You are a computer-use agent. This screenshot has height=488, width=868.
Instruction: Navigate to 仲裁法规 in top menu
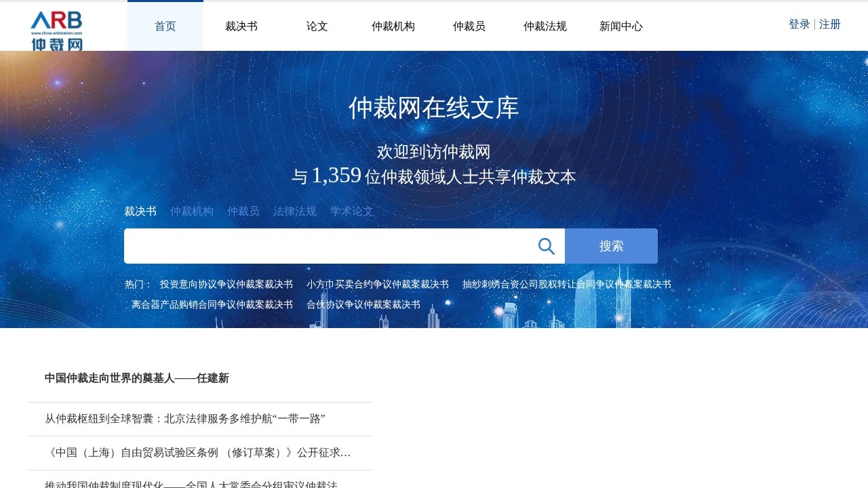click(x=545, y=26)
